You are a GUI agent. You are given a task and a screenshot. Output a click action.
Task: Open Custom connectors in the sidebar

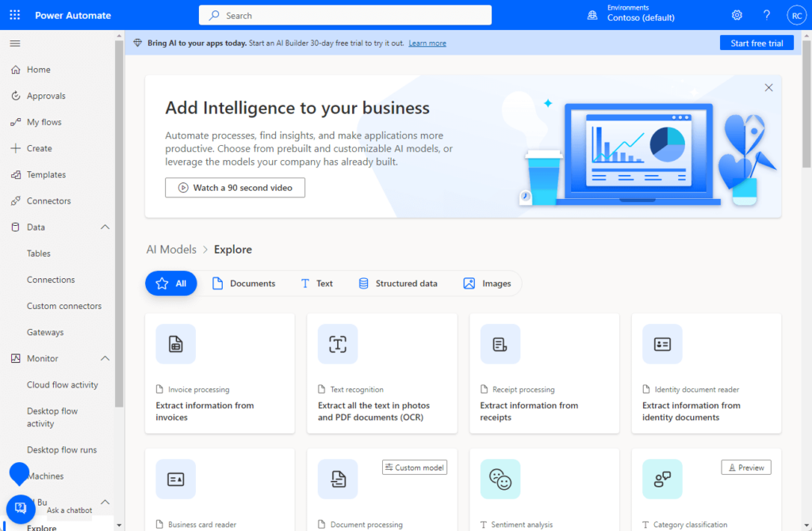point(64,306)
